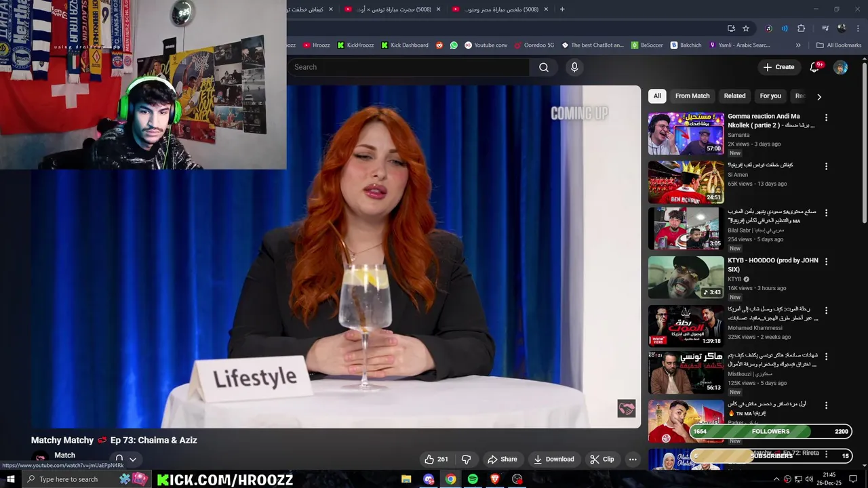Open the YouTube account avatar menu
The image size is (868, 488).
click(x=840, y=67)
